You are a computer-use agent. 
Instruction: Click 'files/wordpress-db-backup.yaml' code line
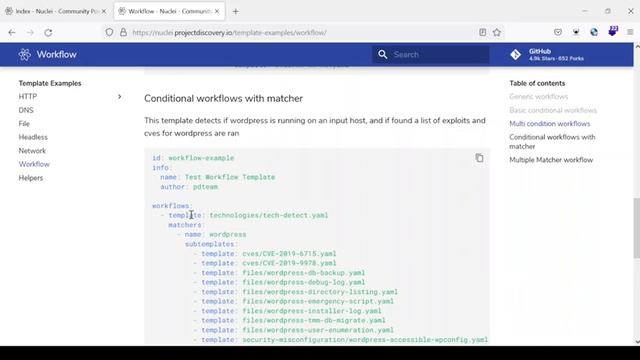304,273
